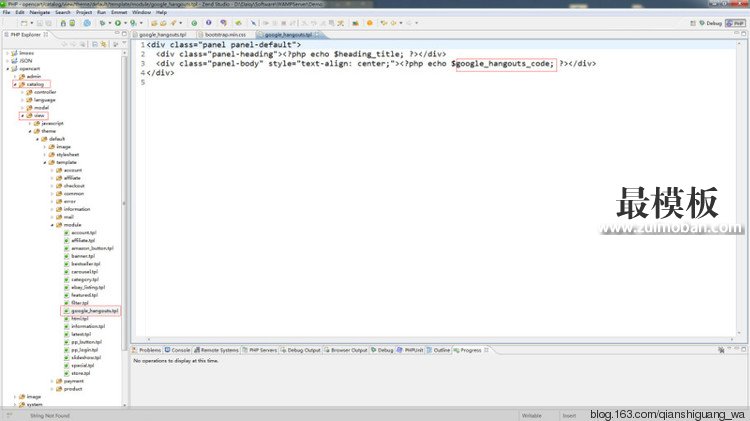Click the Problems view icon
Image resolution: width=750 pixels, height=421 pixels.
[x=135, y=350]
